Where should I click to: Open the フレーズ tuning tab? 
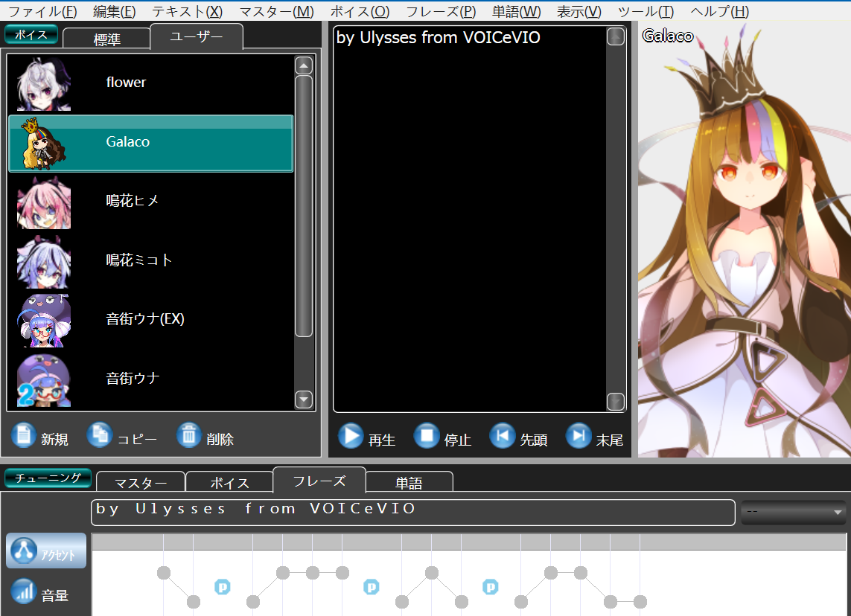point(319,480)
